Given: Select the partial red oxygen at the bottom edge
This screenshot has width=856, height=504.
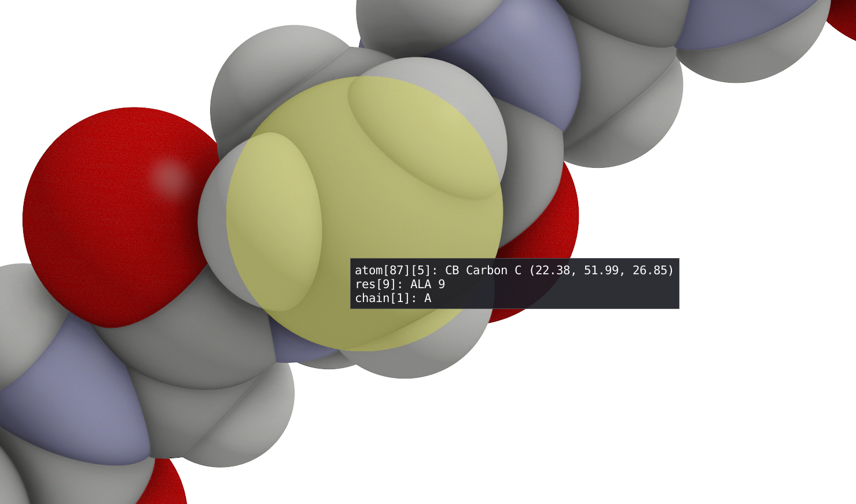Looking at the screenshot, I should pos(165,483).
